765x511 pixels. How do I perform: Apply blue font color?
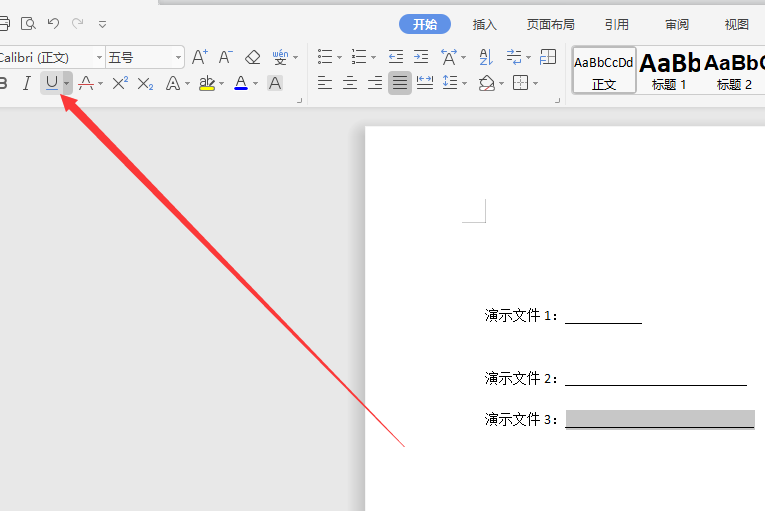pyautogui.click(x=241, y=83)
